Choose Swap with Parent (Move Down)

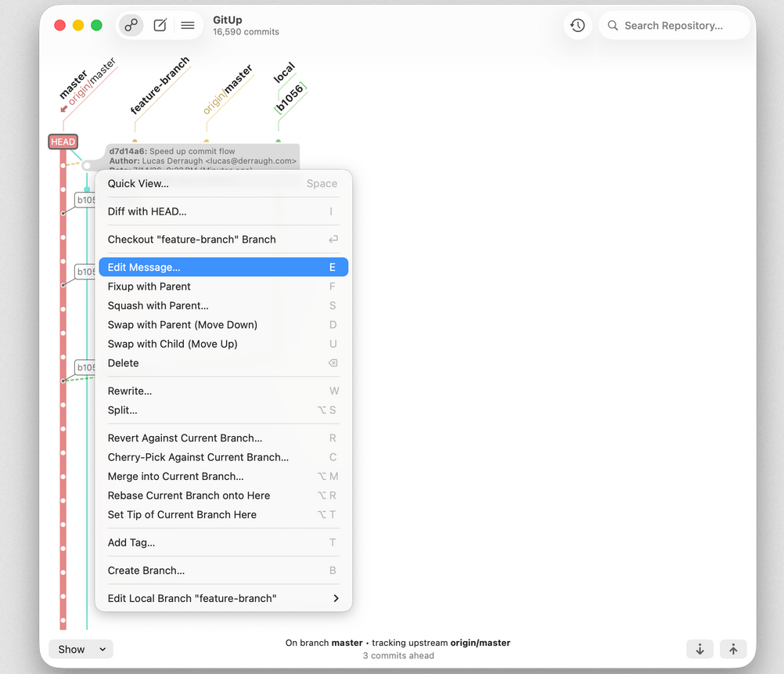[224, 325]
